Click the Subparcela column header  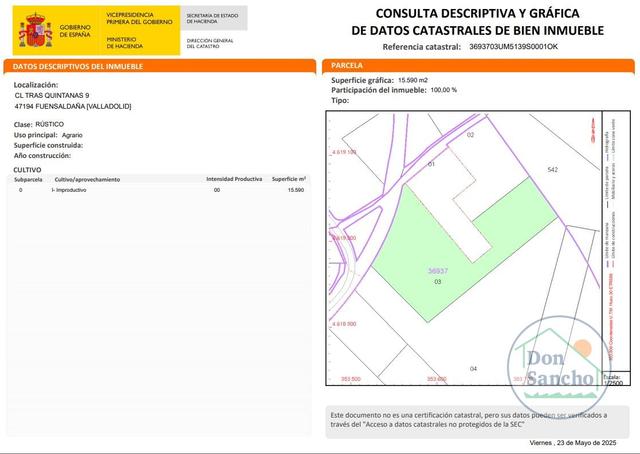28,180
